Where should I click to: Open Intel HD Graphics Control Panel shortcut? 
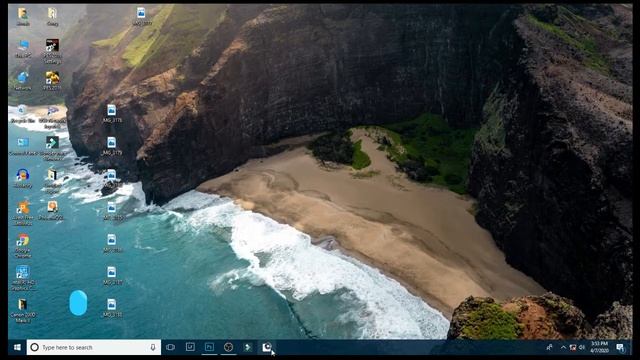click(x=23, y=278)
